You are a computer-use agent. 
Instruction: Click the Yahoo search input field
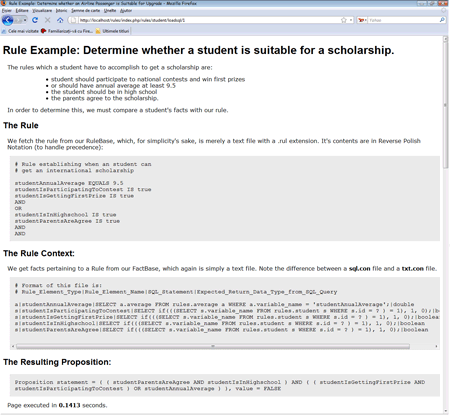(x=403, y=20)
